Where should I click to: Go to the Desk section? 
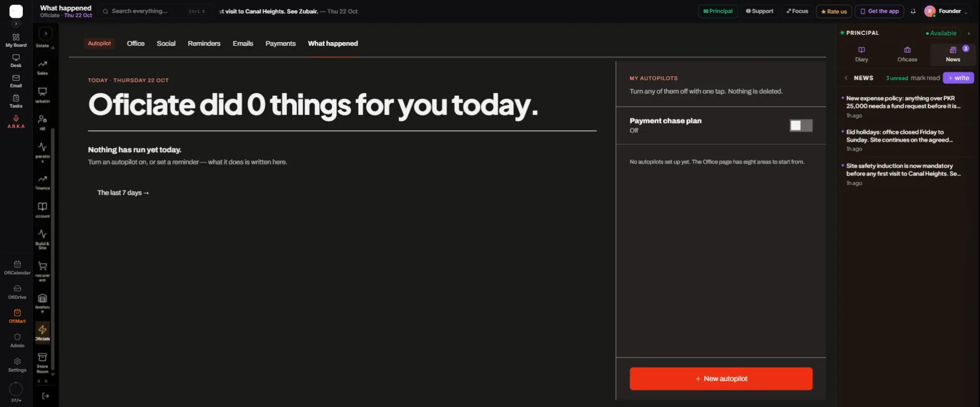tap(16, 61)
